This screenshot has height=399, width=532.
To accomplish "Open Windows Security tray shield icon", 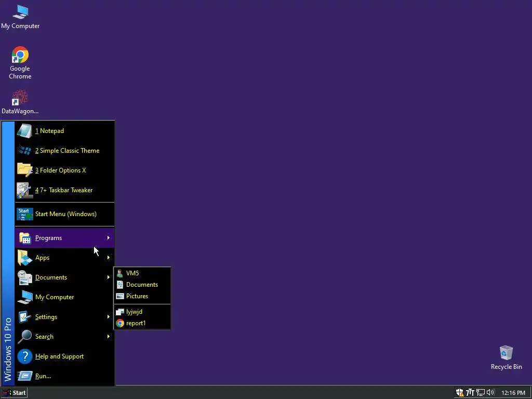I will click(x=460, y=393).
